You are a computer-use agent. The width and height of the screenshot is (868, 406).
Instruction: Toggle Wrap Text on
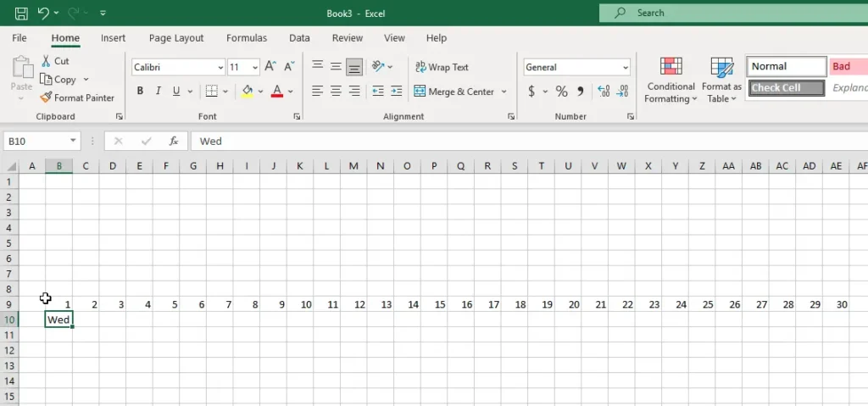pos(441,67)
